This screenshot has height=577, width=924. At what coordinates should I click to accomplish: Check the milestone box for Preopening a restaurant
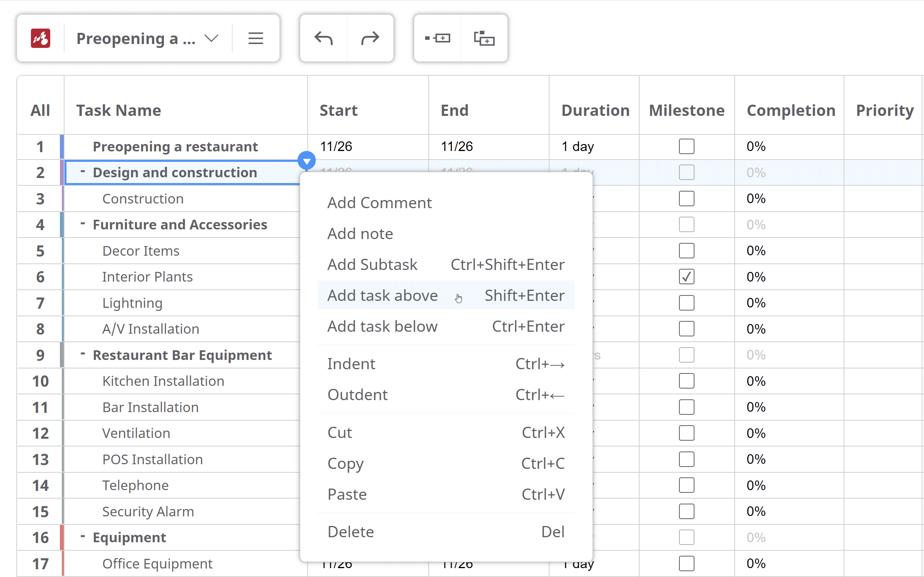point(686,146)
